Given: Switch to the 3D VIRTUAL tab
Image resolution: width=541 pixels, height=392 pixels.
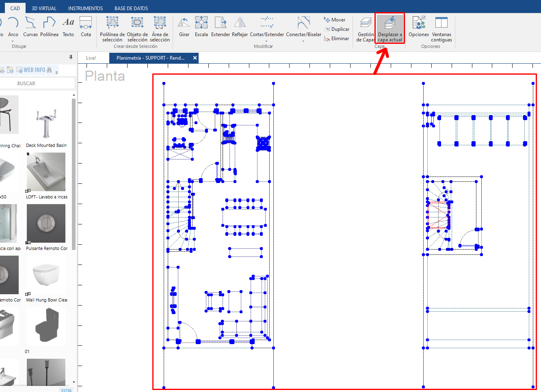Looking at the screenshot, I should point(44,8).
